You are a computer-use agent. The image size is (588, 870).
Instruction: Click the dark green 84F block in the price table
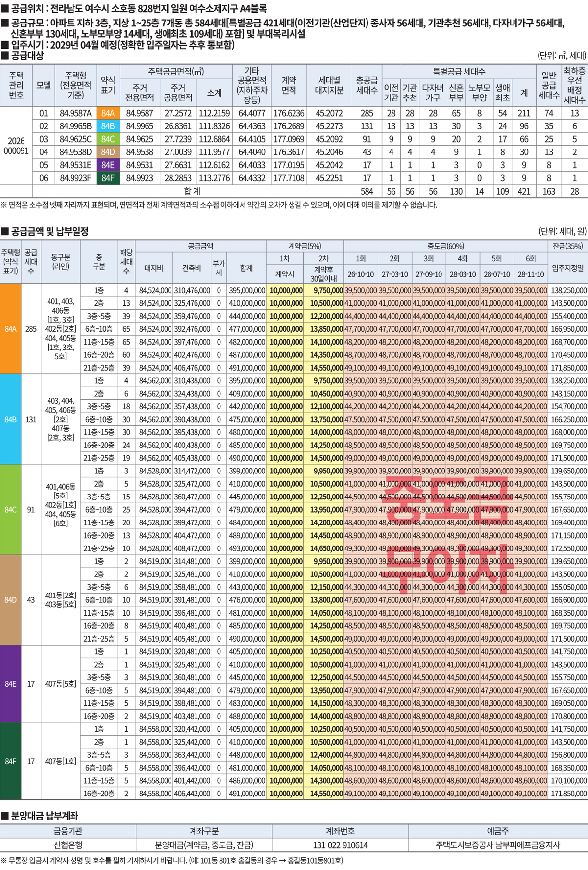(11, 761)
